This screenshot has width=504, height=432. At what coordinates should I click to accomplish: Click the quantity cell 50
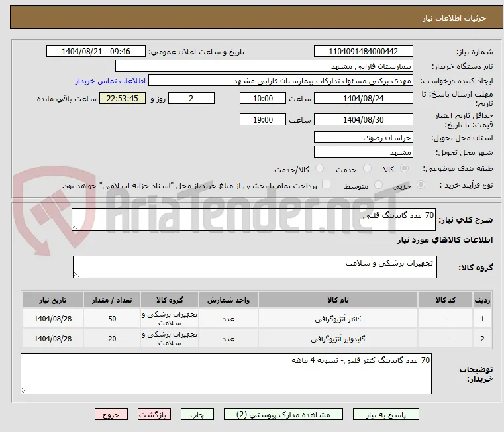tap(111, 319)
